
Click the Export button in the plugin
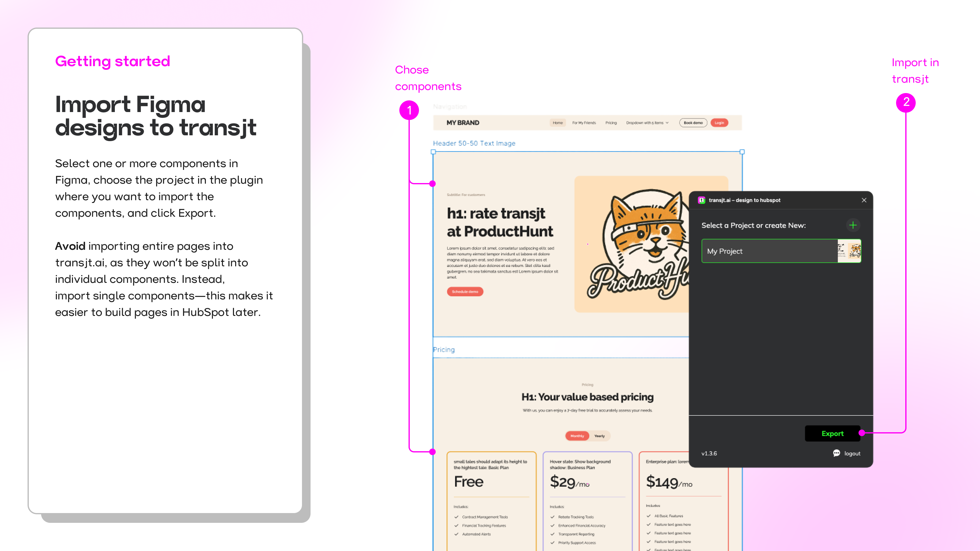pyautogui.click(x=832, y=433)
